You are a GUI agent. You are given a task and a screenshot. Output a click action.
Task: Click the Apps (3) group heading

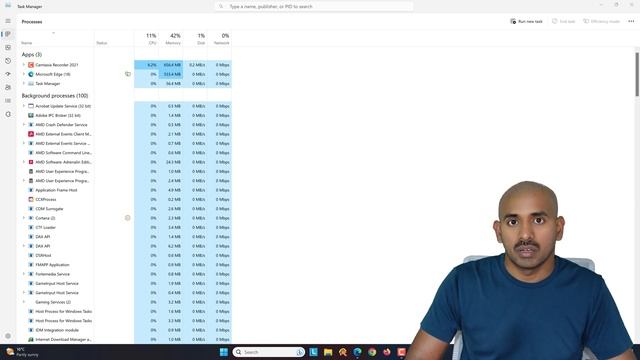click(x=31, y=54)
